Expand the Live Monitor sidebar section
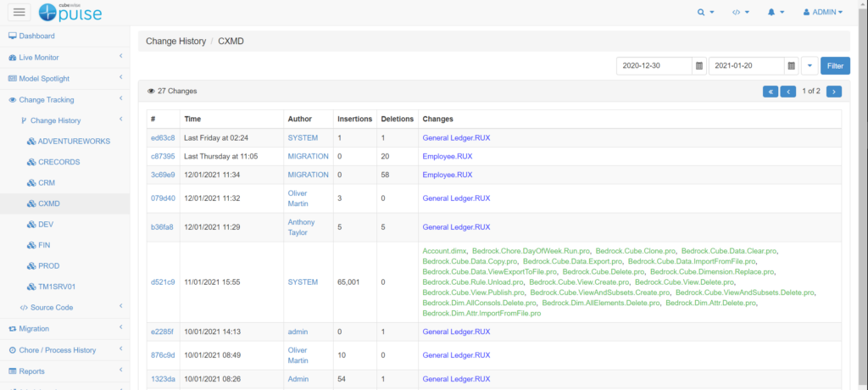868x390 pixels. [41, 58]
